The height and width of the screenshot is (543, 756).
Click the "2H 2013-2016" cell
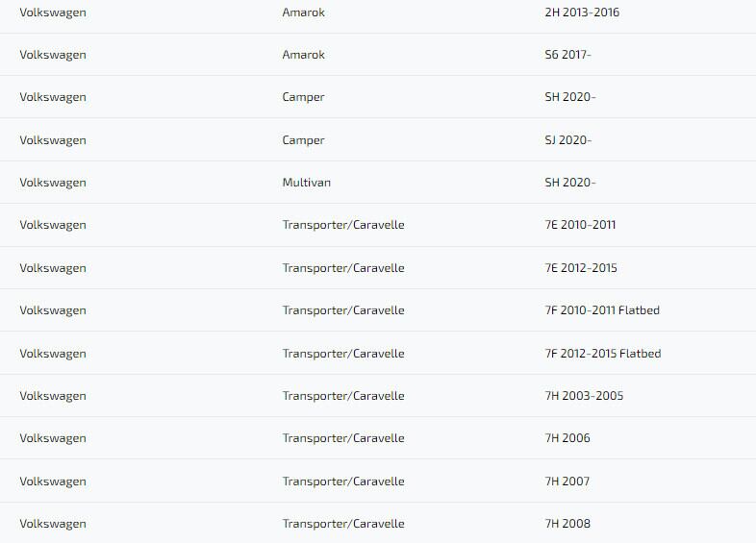(x=582, y=12)
